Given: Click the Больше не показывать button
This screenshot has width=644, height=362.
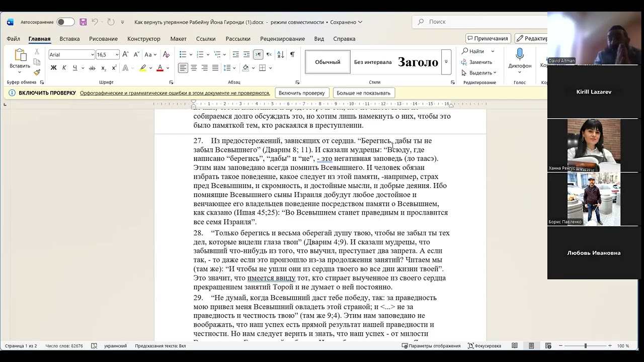Looking at the screenshot, I should tap(364, 93).
